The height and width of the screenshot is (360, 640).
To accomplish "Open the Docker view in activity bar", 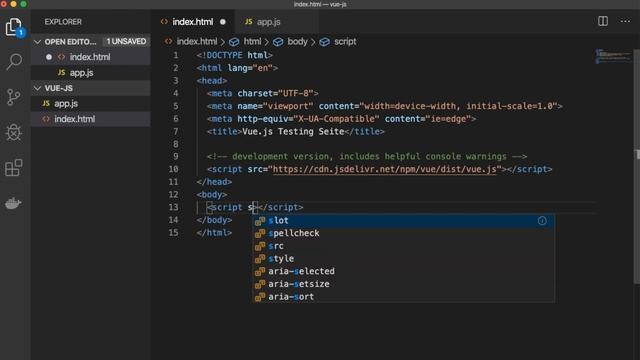I will (x=13, y=202).
